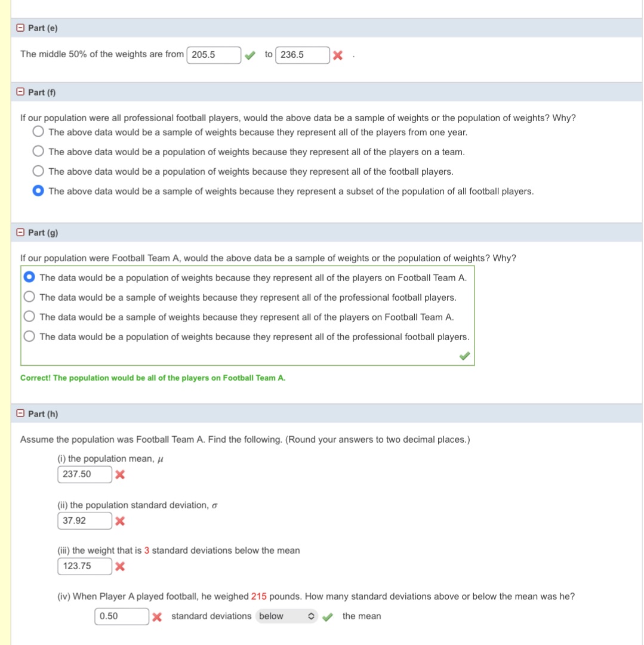Click the red X beside the 236.5 answer
Screen dimensions: 644x645
pyautogui.click(x=338, y=55)
